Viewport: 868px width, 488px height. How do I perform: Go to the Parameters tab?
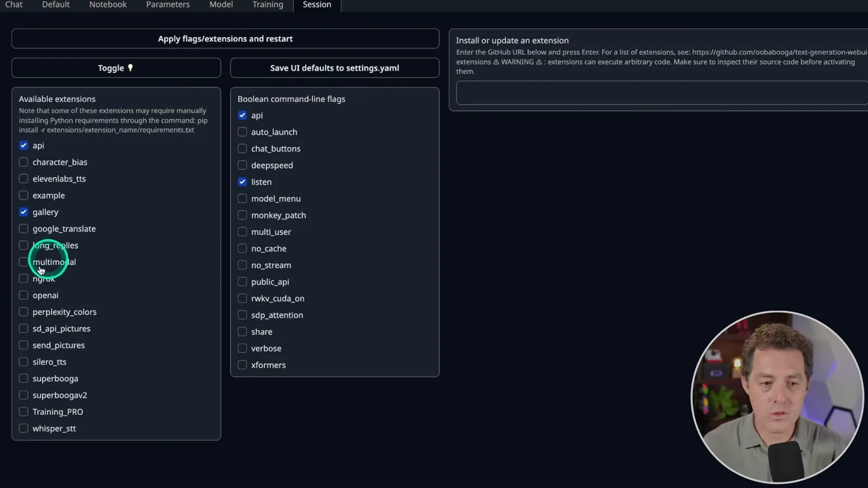[168, 4]
